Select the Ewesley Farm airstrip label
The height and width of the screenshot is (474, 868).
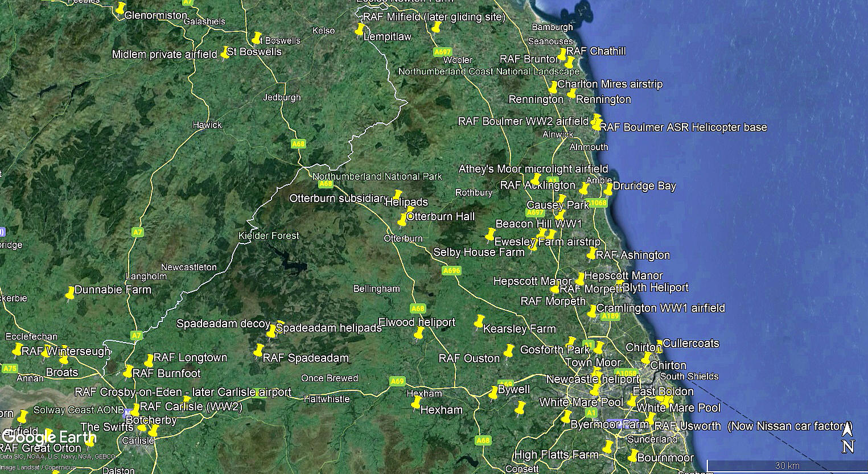(547, 242)
